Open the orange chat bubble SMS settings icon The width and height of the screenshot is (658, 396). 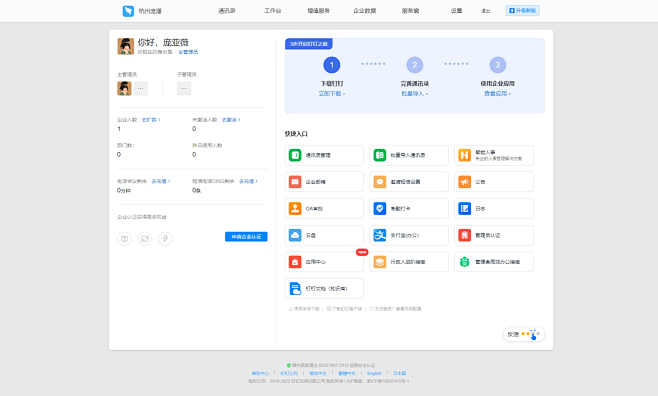coord(380,182)
